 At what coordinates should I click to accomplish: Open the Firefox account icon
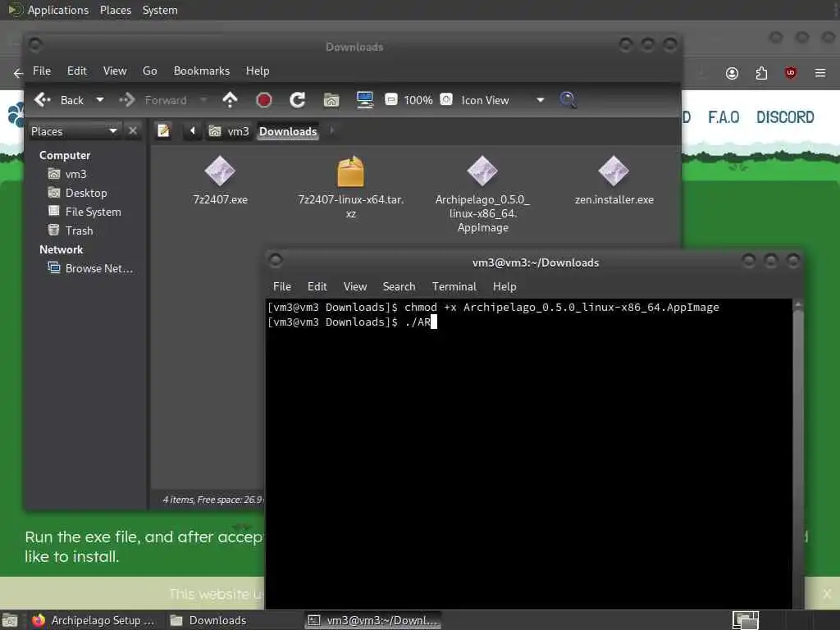pos(732,73)
